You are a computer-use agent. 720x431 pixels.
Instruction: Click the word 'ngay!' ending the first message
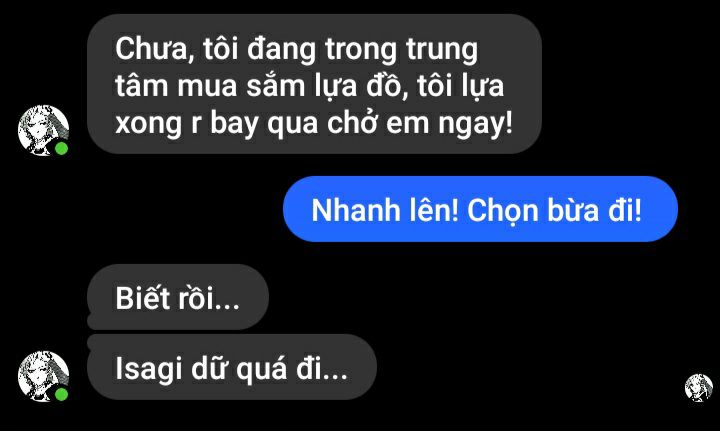pyautogui.click(x=475, y=124)
